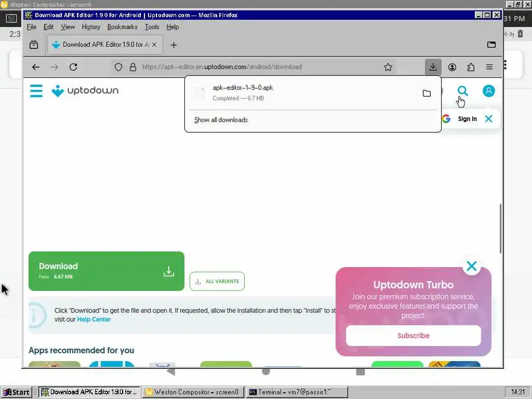
Task: Open the Help menu
Action: click(x=172, y=27)
